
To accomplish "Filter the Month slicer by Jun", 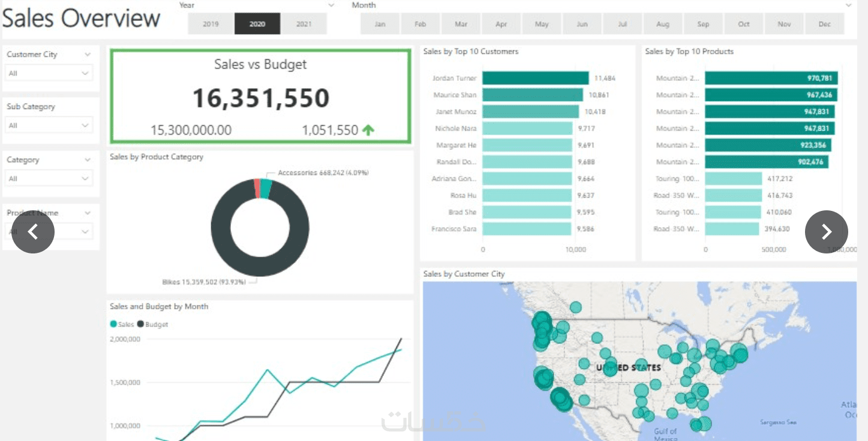I will [x=582, y=24].
